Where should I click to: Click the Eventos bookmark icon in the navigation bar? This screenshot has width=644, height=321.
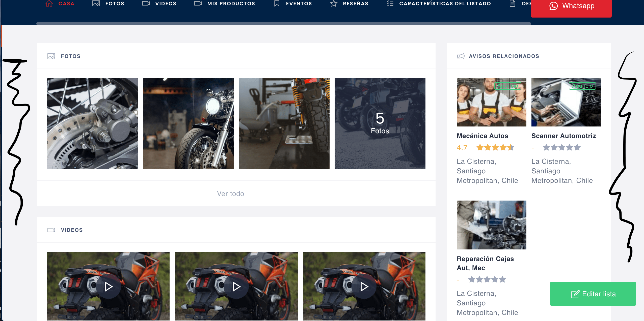[x=277, y=4]
